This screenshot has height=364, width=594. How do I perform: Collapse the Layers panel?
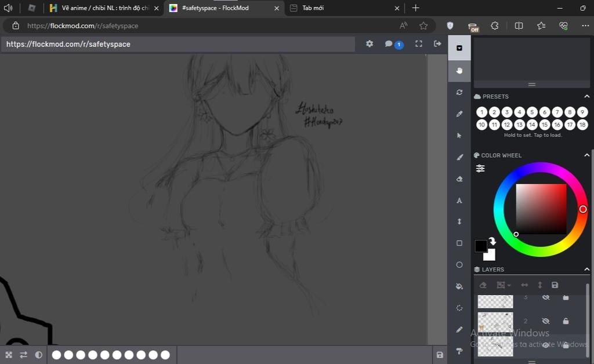pyautogui.click(x=587, y=270)
